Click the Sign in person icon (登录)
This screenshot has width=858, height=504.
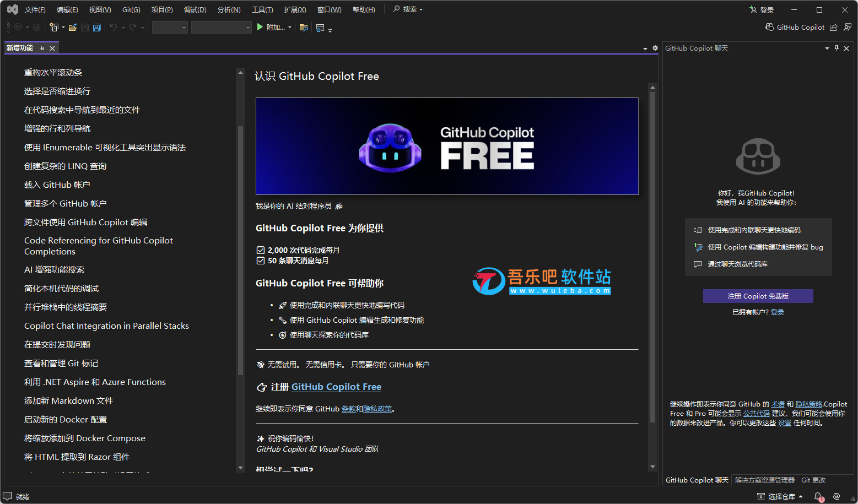[x=753, y=9]
